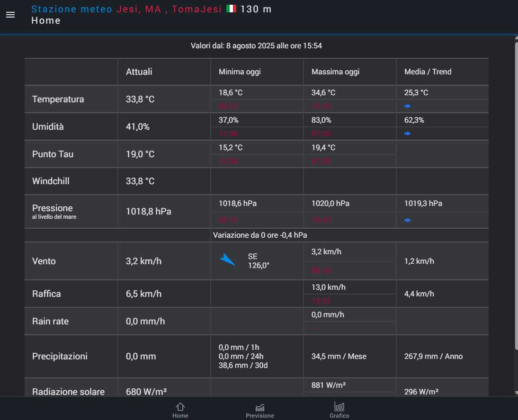The image size is (518, 420).
Task: Click the average wind 1,2 km/h
Action: click(x=419, y=261)
